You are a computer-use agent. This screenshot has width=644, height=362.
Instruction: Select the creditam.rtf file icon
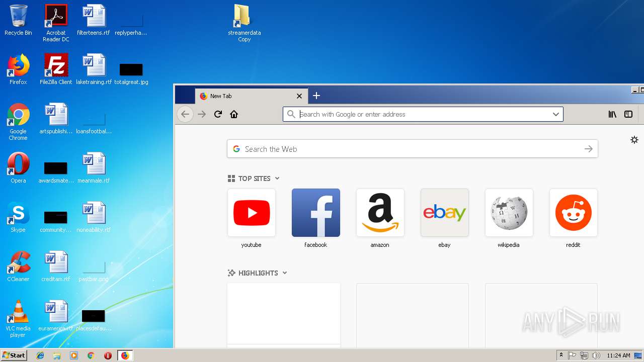[56, 266]
